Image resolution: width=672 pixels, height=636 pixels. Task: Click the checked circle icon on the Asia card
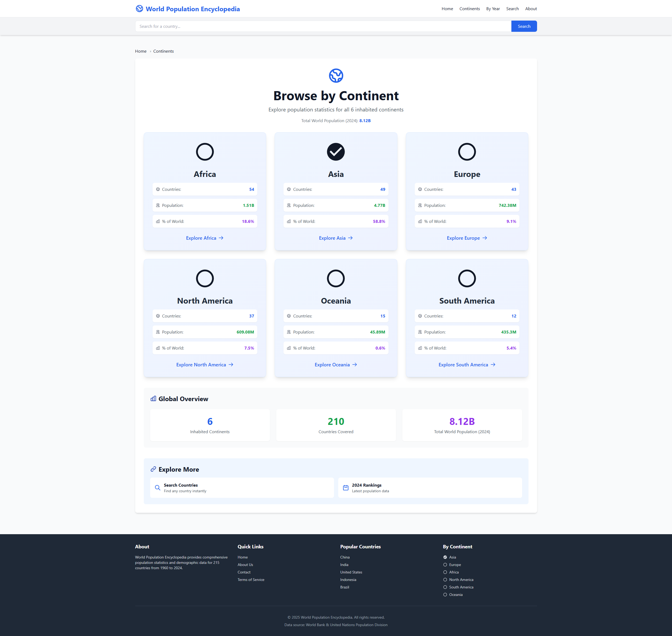point(336,152)
